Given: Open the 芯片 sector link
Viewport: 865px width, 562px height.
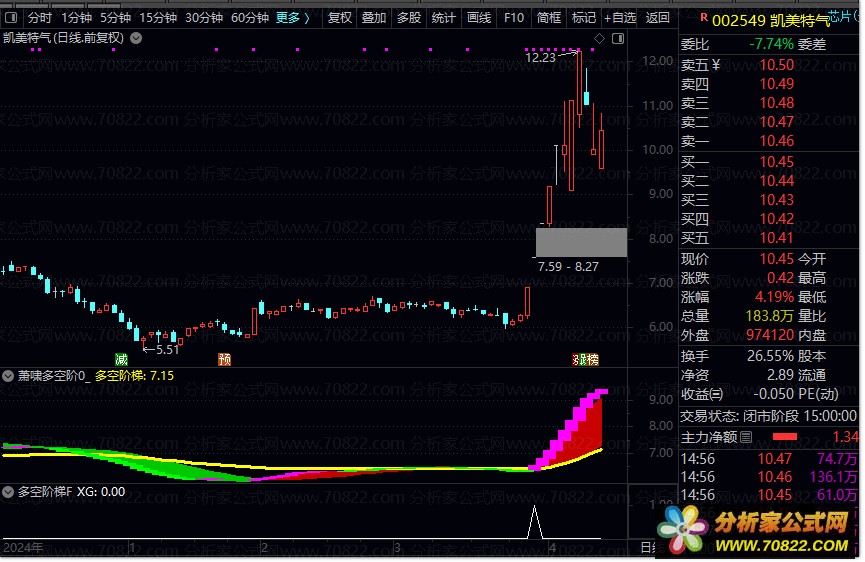Looking at the screenshot, I should (x=841, y=17).
